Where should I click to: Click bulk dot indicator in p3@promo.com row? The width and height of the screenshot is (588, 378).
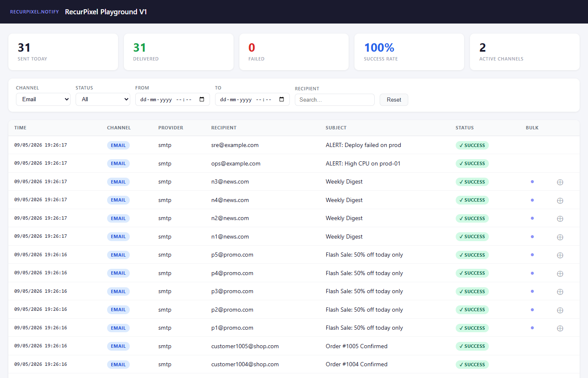click(532, 291)
